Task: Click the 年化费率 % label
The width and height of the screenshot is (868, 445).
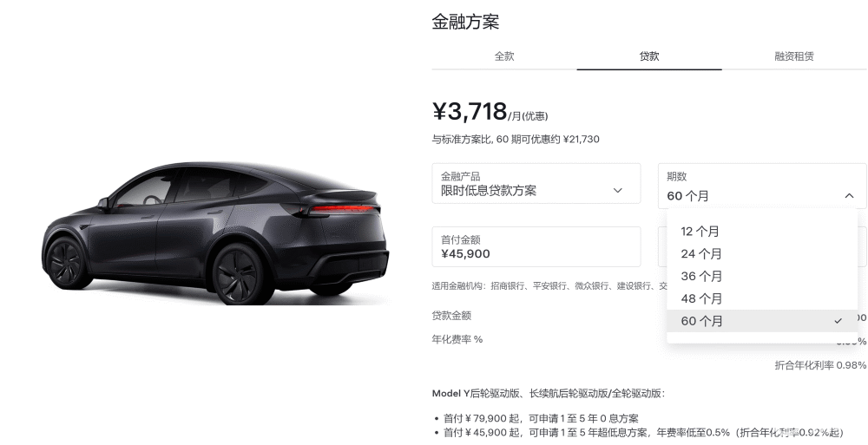Action: (457, 339)
